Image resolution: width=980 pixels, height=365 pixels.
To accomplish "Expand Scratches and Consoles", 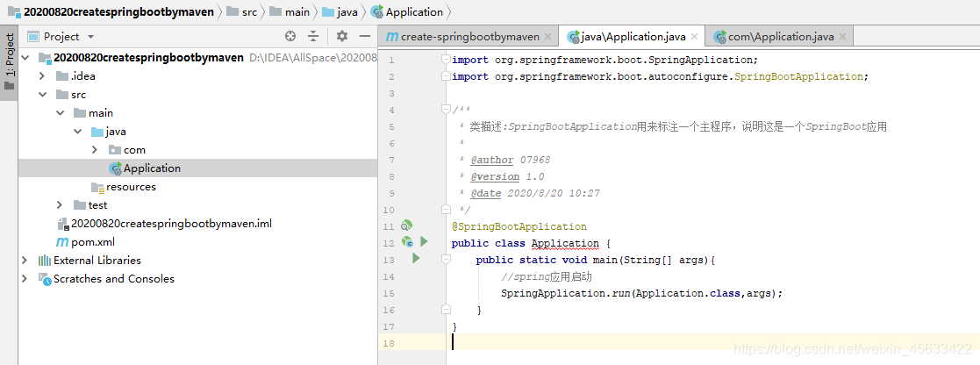I will (25, 279).
